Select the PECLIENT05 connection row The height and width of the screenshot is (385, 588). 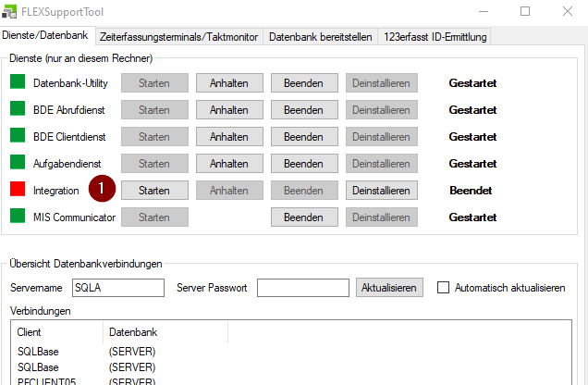pyautogui.click(x=44, y=379)
